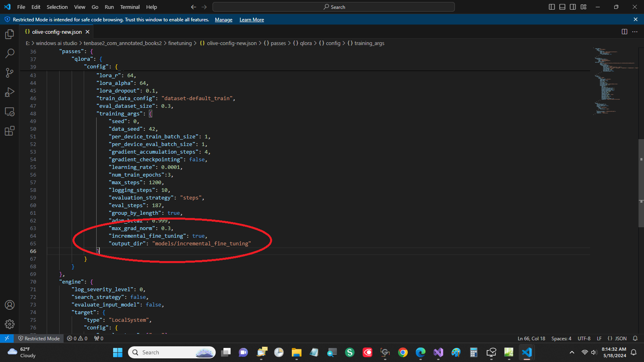This screenshot has height=362, width=644.
Task: Open the Explorer view
Action: [9, 34]
